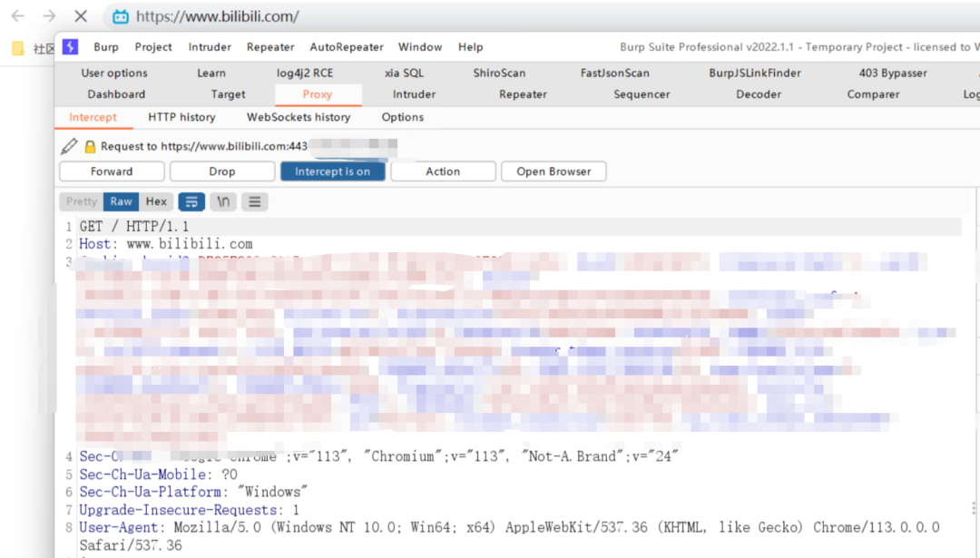Open the Project menu

153,47
